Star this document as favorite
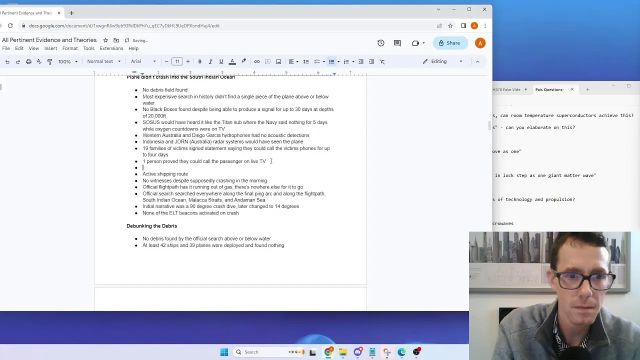 point(105,40)
